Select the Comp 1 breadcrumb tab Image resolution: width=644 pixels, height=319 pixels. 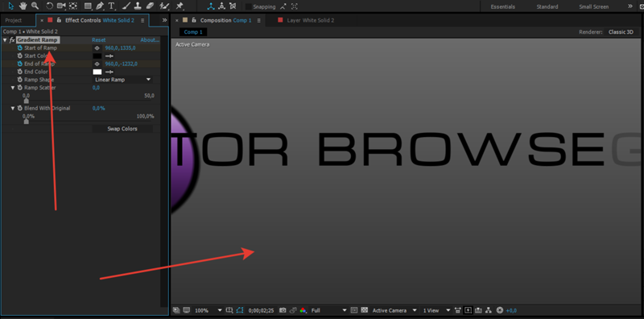pyautogui.click(x=193, y=32)
